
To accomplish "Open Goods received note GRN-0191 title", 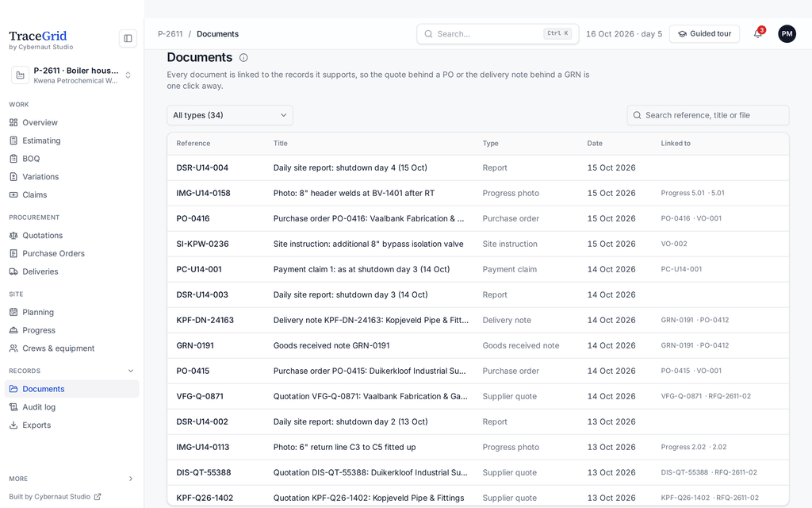I will [331, 345].
